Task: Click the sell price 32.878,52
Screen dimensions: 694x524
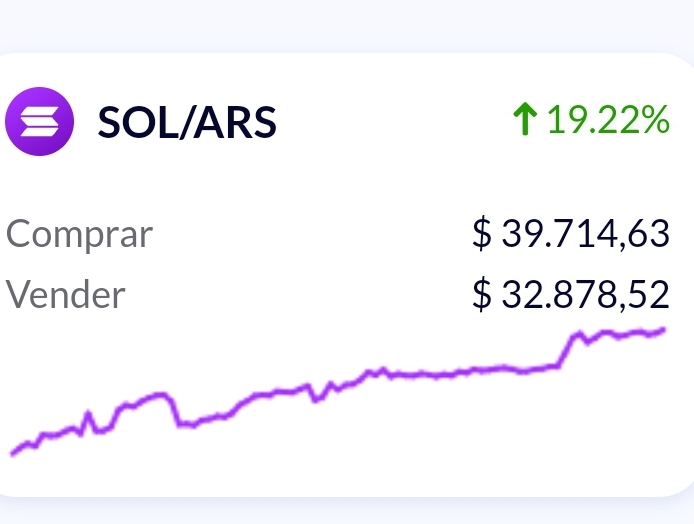Action: tap(585, 294)
